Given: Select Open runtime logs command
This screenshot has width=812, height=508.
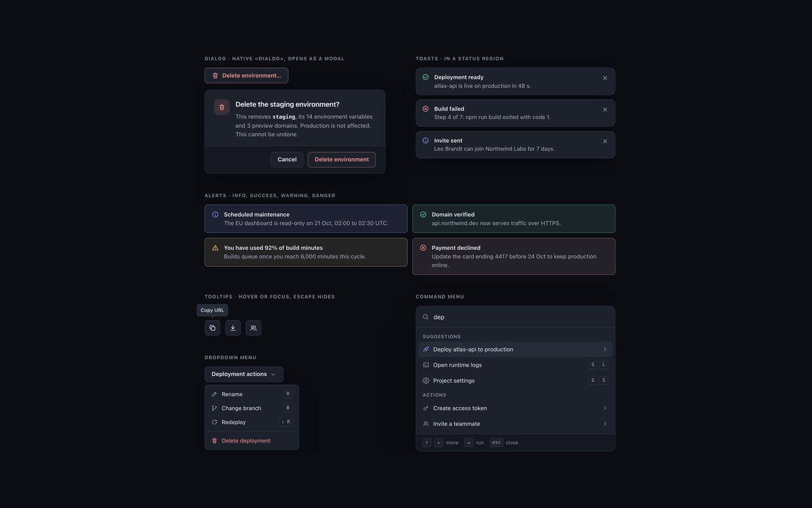Looking at the screenshot, I should point(516,365).
